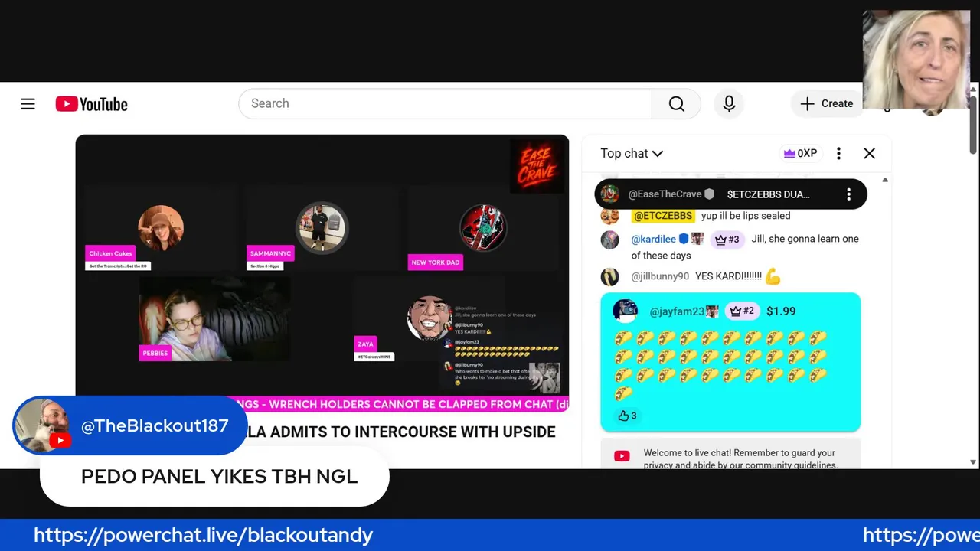Click the search magnifier button
980x551 pixels.
676,103
